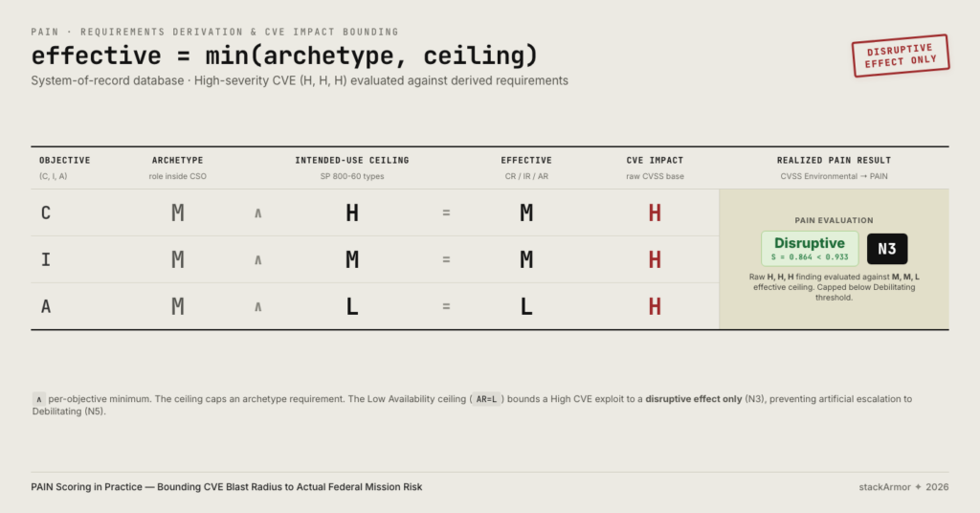Click the 'SP 800-60 types' subheader
The width and height of the screenshot is (980, 513).
(352, 176)
